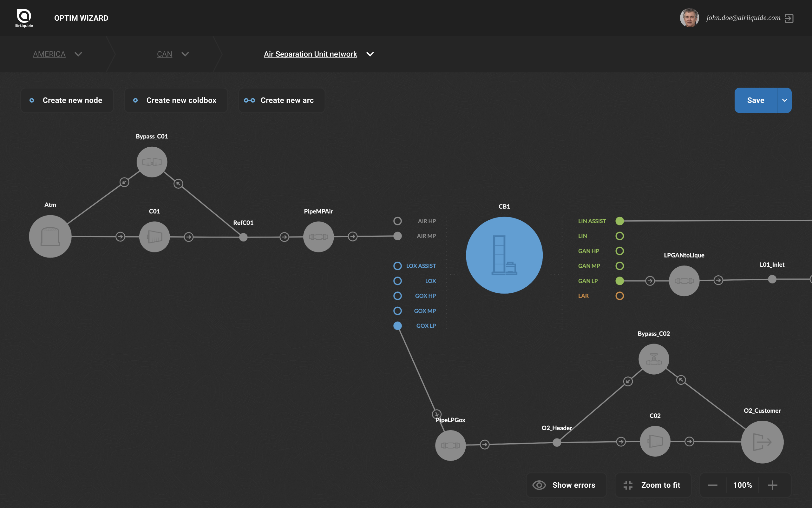Click arc arrow from PipeMPAir to AIR MP
Viewport: 812px width, 508px height.
[352, 237]
